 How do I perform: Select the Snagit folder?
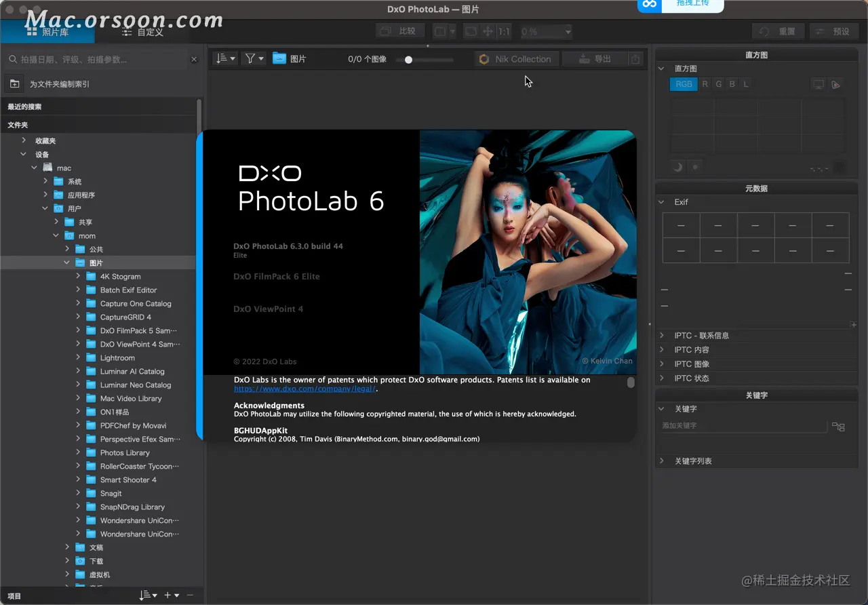click(x=111, y=493)
